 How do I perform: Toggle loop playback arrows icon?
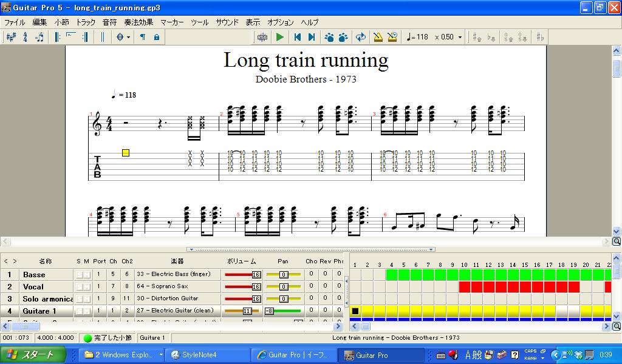pyautogui.click(x=361, y=37)
